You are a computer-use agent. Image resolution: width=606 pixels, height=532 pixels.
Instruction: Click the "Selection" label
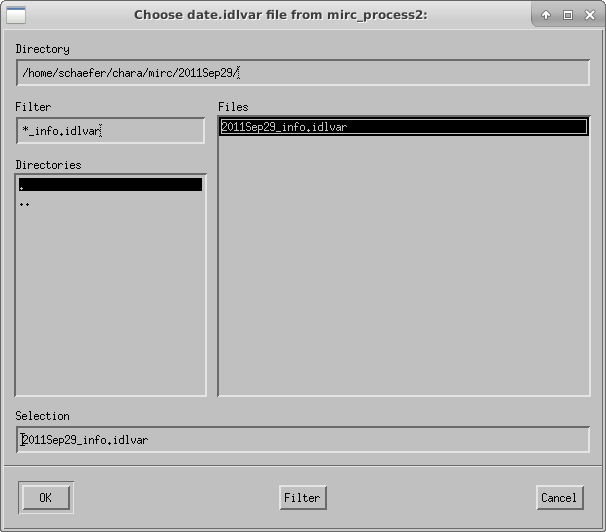point(43,416)
